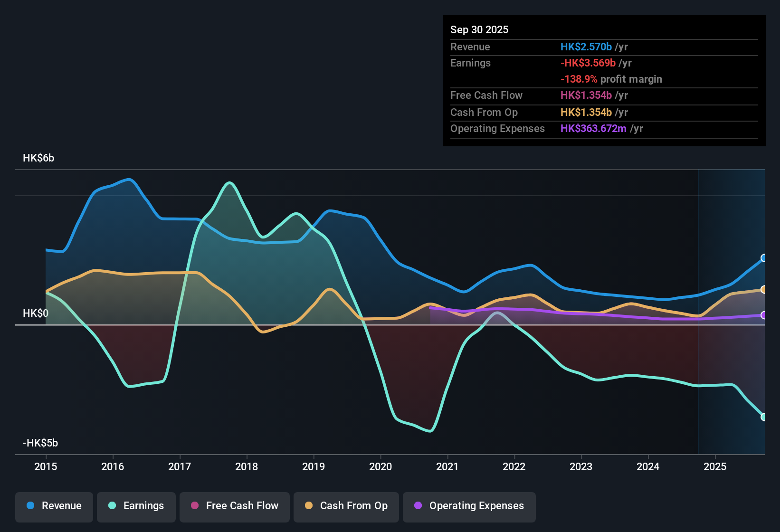Toggle the Free Cash Flow series visibility
The height and width of the screenshot is (532, 780).
[x=234, y=506]
